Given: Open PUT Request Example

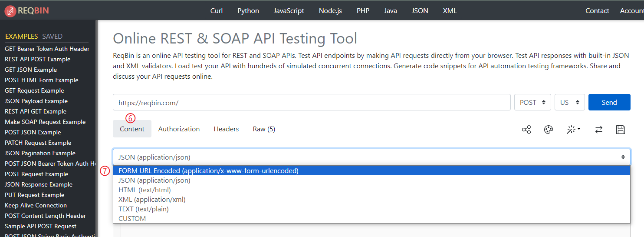Looking at the screenshot, I should click(35, 195).
